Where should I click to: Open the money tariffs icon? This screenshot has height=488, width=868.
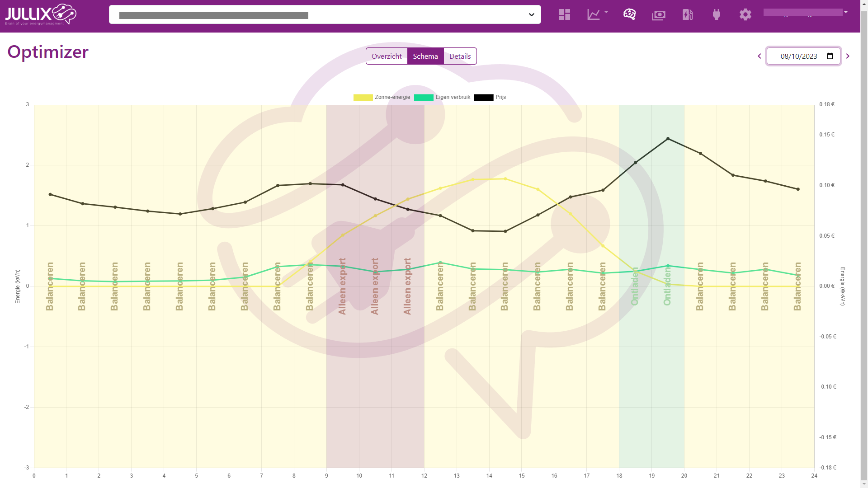point(658,15)
